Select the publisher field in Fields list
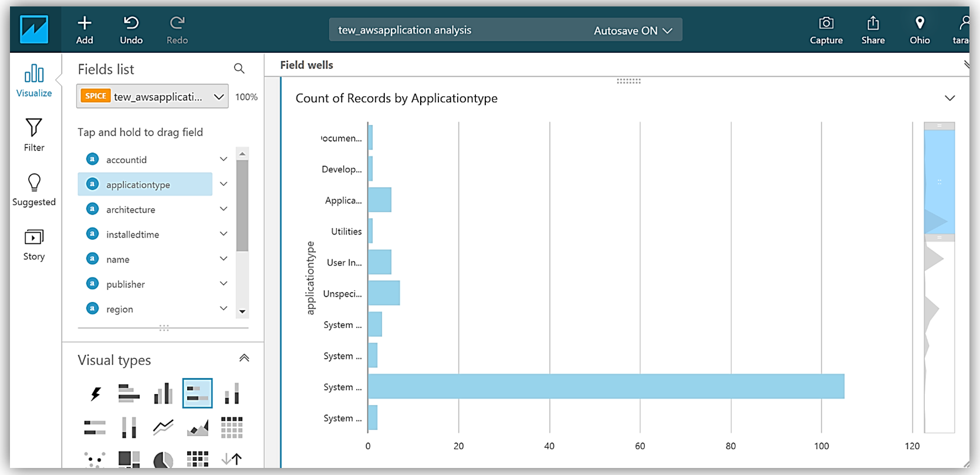The height and width of the screenshot is (475, 980). tap(126, 284)
